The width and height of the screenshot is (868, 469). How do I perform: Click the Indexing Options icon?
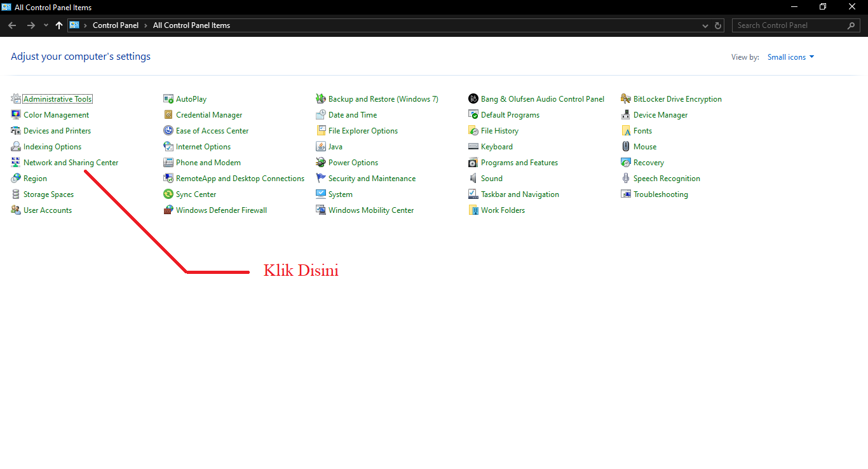pyautogui.click(x=16, y=147)
